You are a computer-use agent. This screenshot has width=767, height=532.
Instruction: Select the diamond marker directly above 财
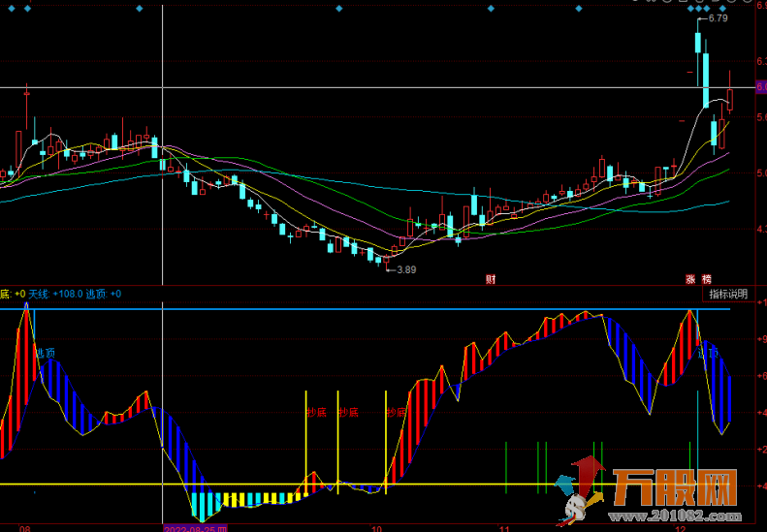[x=491, y=9]
